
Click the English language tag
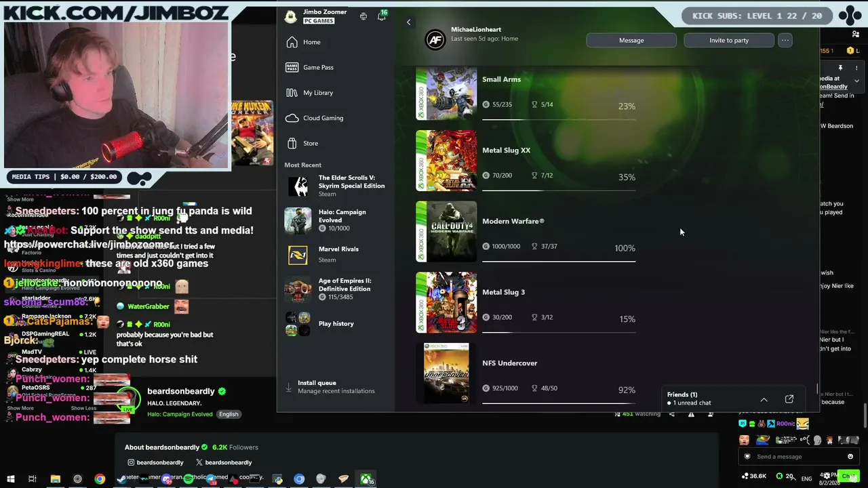(229, 414)
